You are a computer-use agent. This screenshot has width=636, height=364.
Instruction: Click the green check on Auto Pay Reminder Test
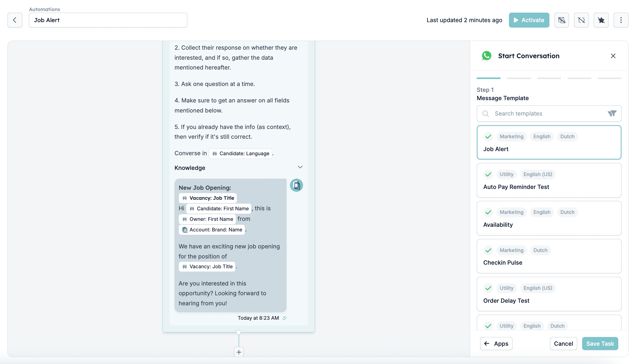[x=488, y=174]
